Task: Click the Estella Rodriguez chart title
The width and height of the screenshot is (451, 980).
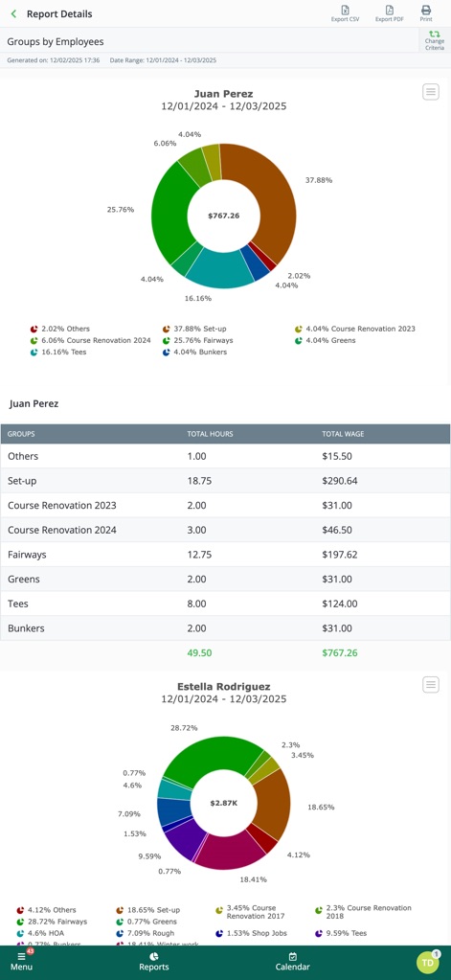Action: (224, 686)
